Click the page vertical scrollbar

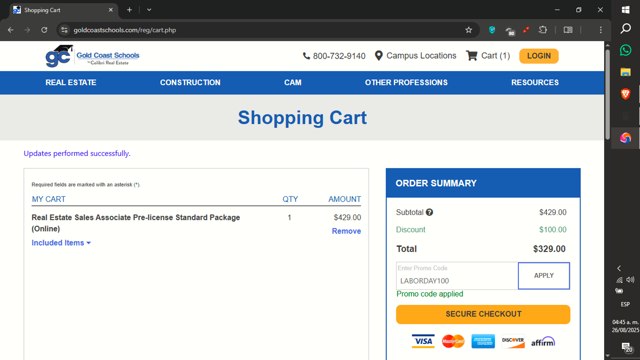[x=607, y=94]
